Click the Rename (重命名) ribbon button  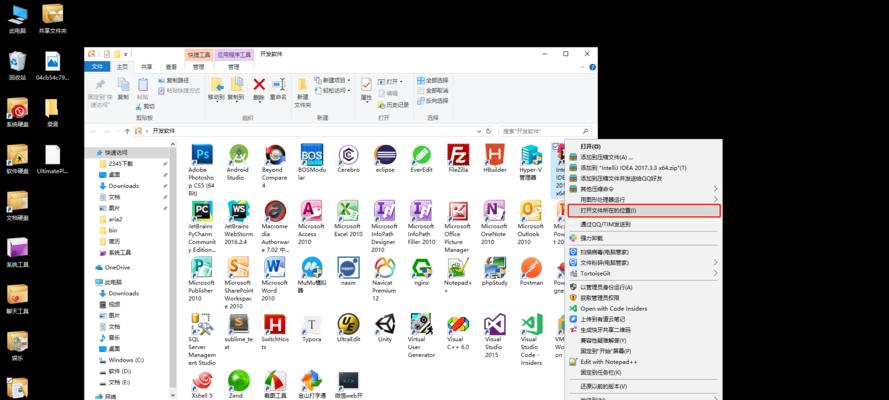278,89
